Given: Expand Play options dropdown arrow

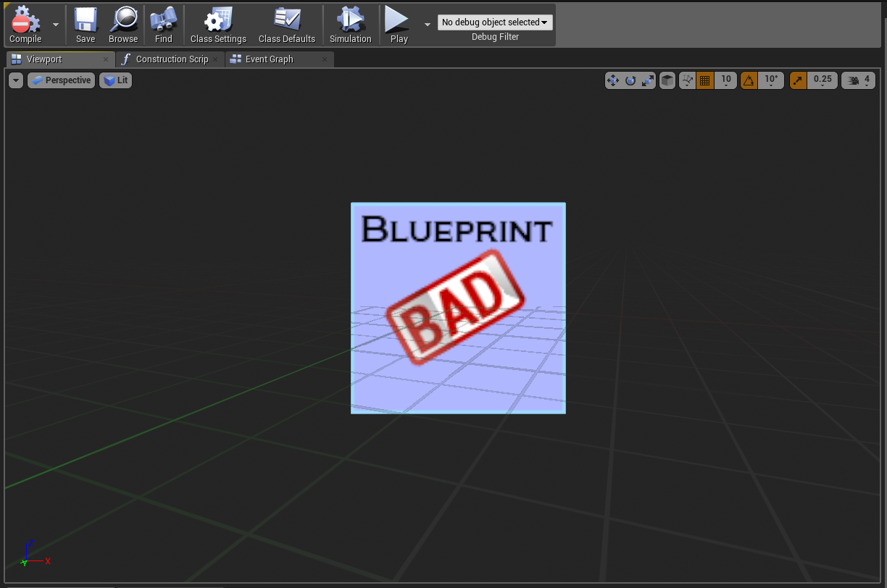Looking at the screenshot, I should coord(427,24).
